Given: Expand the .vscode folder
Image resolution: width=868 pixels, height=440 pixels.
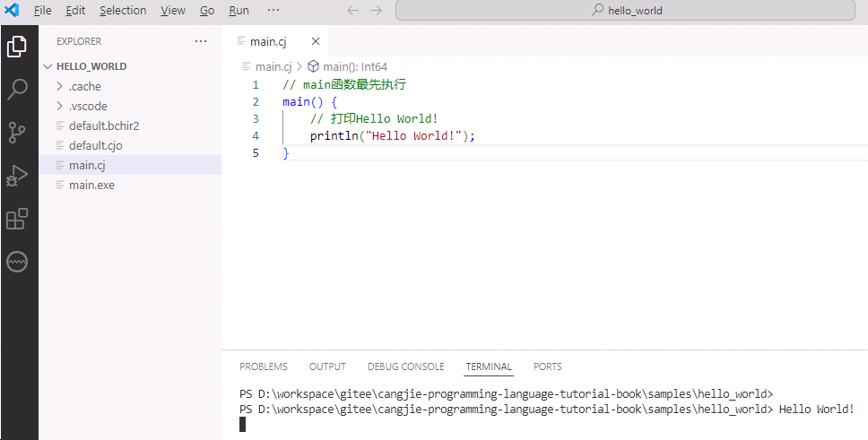Looking at the screenshot, I should (x=87, y=106).
